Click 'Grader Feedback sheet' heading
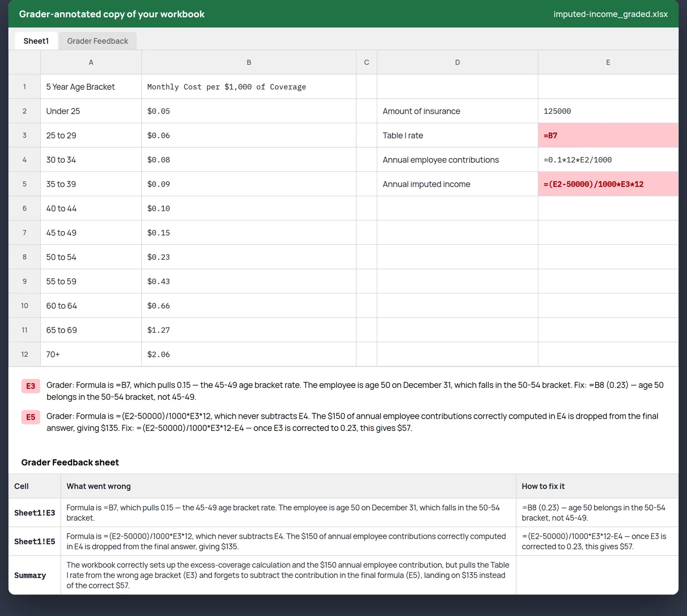Screen dimensions: 687x616 (70, 462)
